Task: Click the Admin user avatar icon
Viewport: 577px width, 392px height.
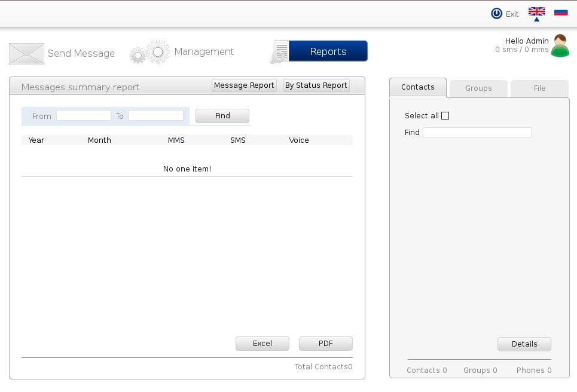Action: tap(560, 46)
